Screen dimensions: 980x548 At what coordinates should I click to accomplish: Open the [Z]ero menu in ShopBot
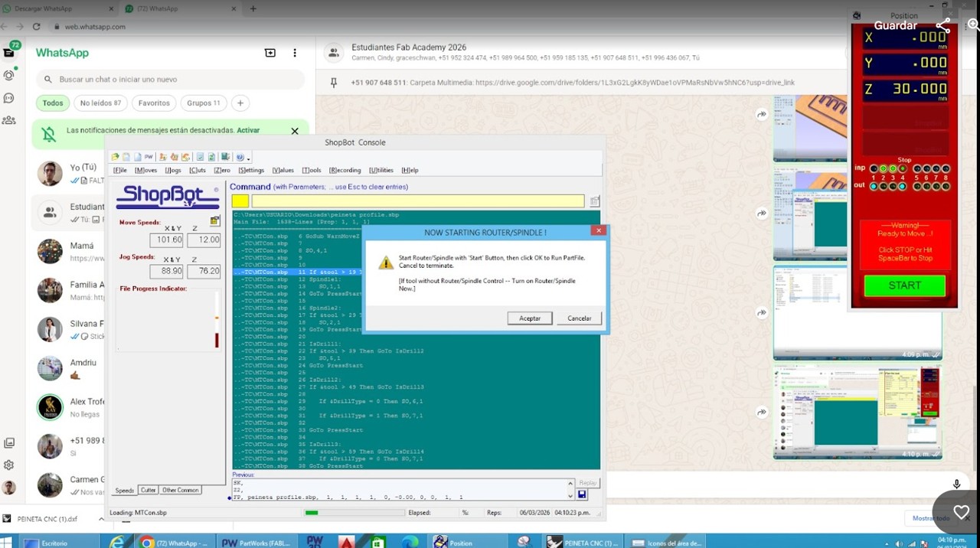pyautogui.click(x=222, y=170)
